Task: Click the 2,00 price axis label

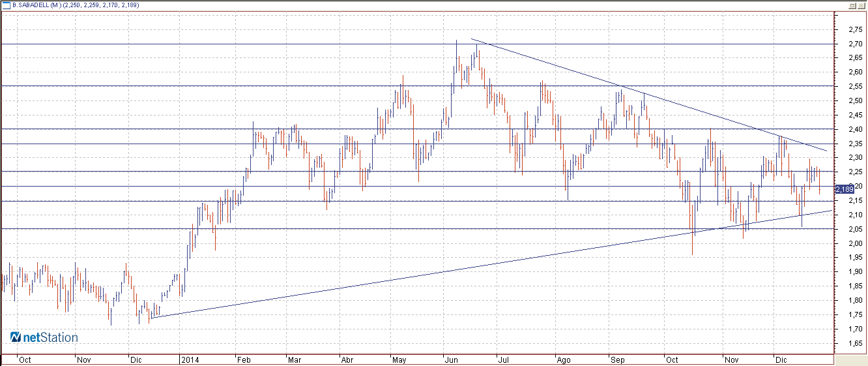Action: (x=856, y=243)
